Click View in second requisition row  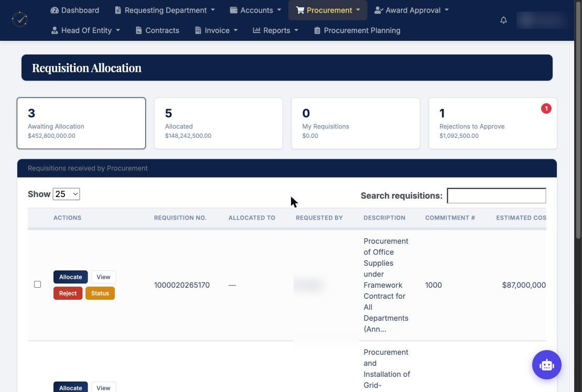(x=103, y=387)
